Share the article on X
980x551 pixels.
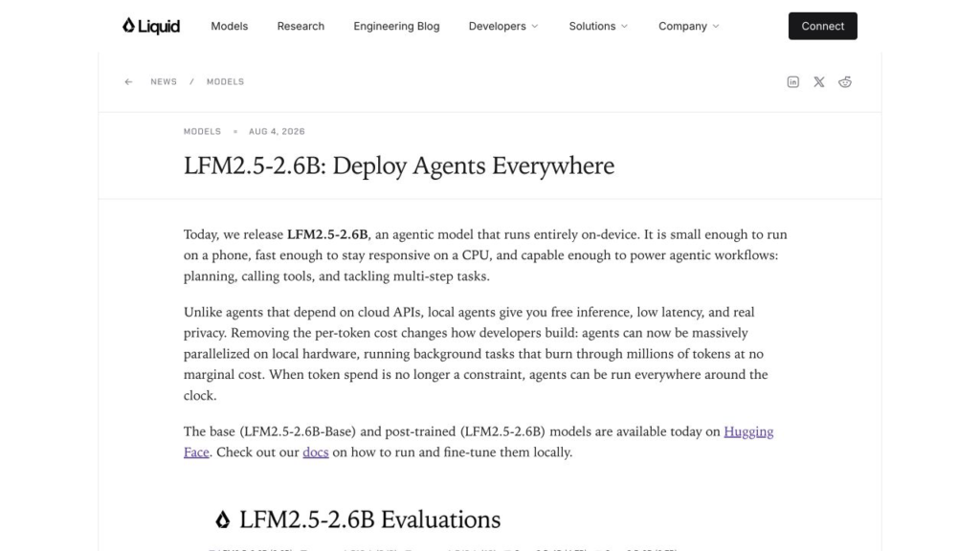click(819, 82)
